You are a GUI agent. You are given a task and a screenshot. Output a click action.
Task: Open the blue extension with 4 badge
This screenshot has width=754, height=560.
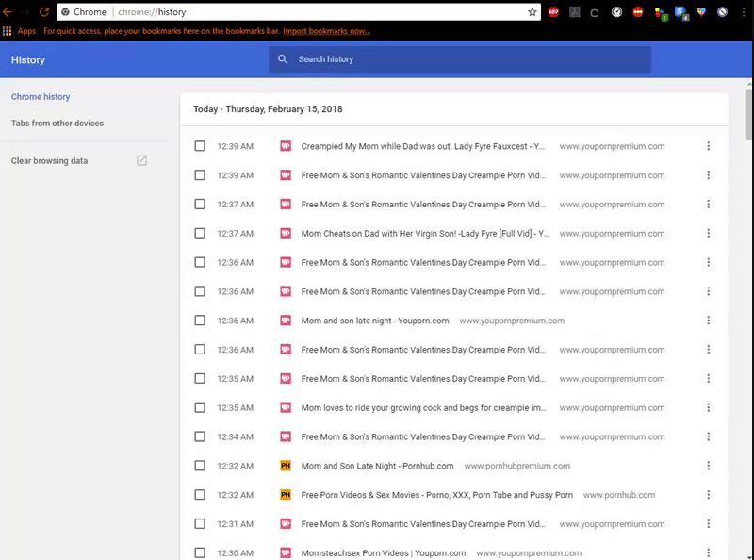point(681,13)
